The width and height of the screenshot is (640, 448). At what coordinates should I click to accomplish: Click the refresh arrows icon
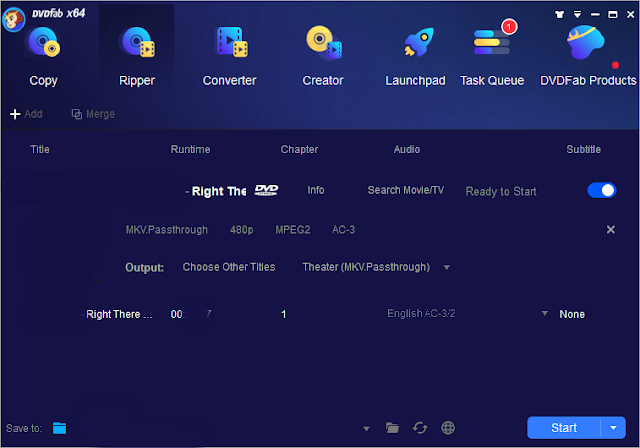pos(420,428)
